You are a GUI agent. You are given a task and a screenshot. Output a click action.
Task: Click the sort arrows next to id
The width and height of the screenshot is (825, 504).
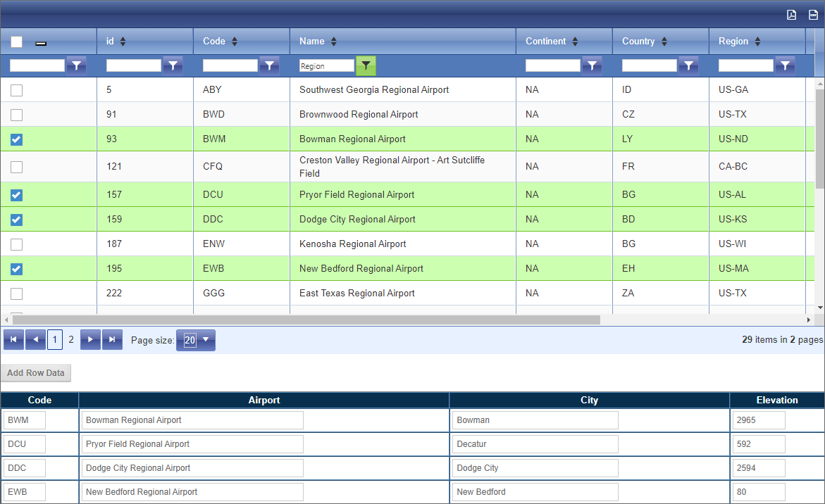coord(123,42)
